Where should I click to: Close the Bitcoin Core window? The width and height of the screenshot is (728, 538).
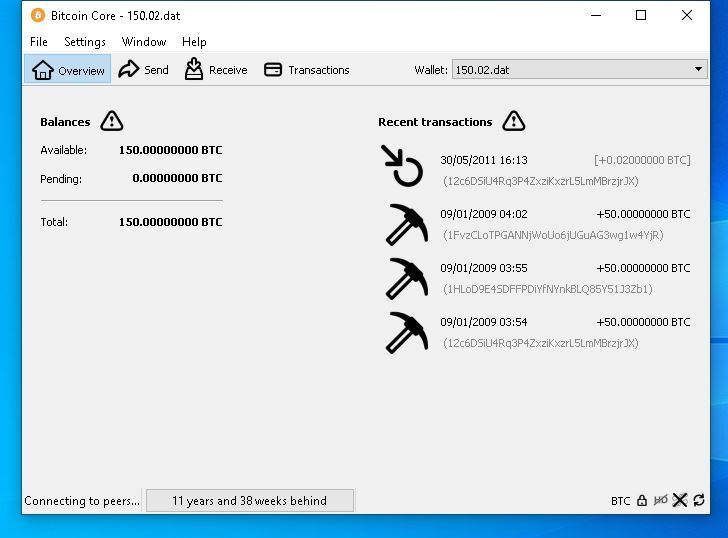[x=687, y=15]
